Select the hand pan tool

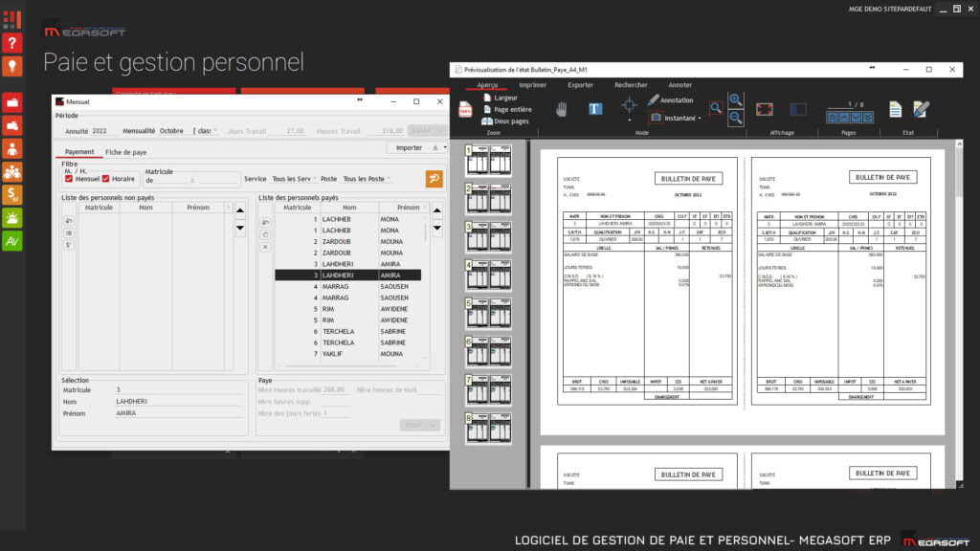(561, 109)
